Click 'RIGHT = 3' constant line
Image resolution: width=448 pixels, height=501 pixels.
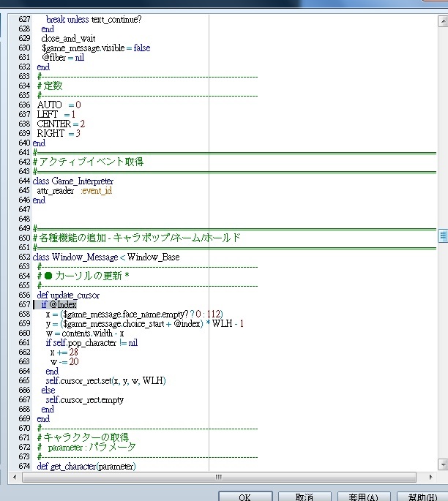click(59, 133)
